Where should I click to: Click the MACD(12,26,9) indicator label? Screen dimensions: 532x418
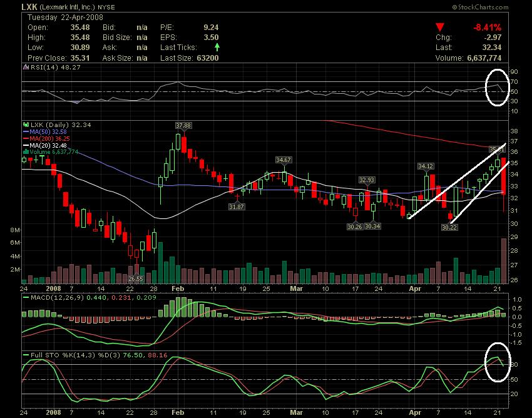coord(56,298)
